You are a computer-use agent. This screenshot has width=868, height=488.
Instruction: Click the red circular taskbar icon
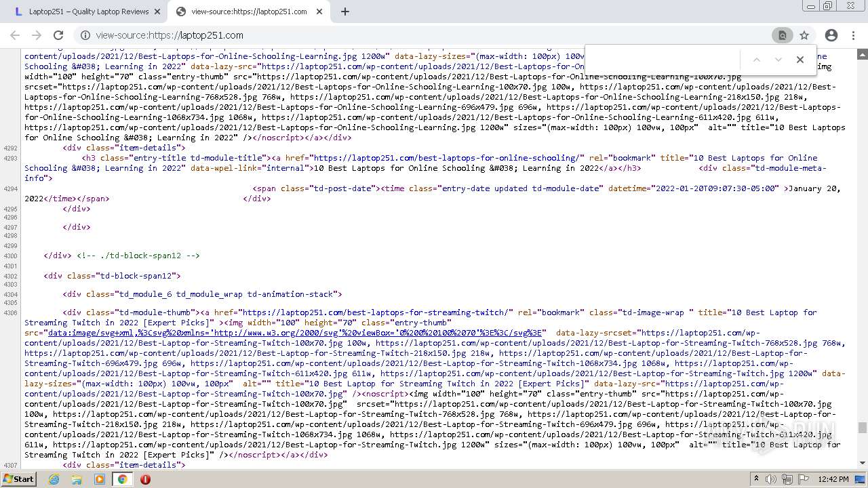click(145, 479)
